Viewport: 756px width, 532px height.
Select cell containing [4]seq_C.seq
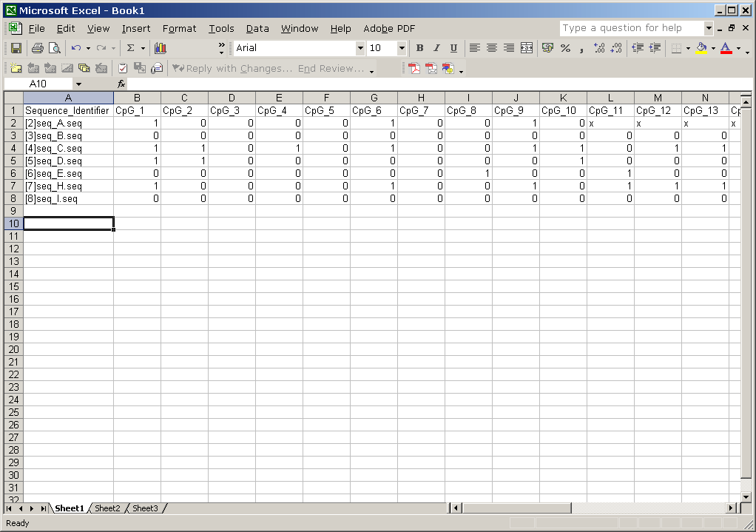[69, 149]
